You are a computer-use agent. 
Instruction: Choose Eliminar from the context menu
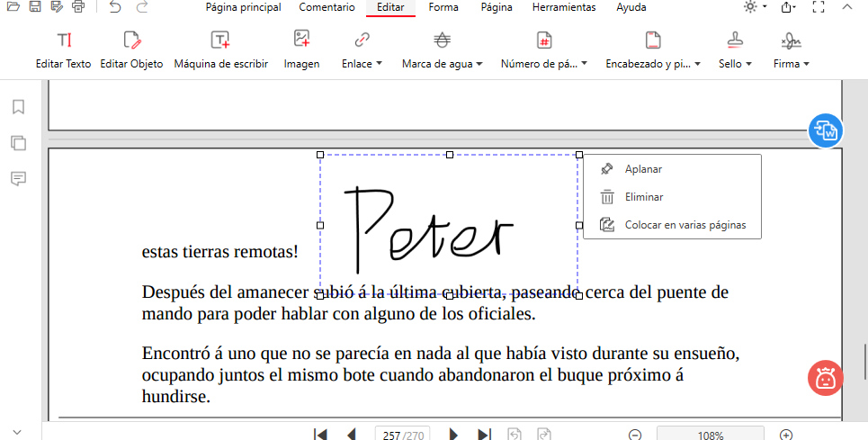click(644, 197)
